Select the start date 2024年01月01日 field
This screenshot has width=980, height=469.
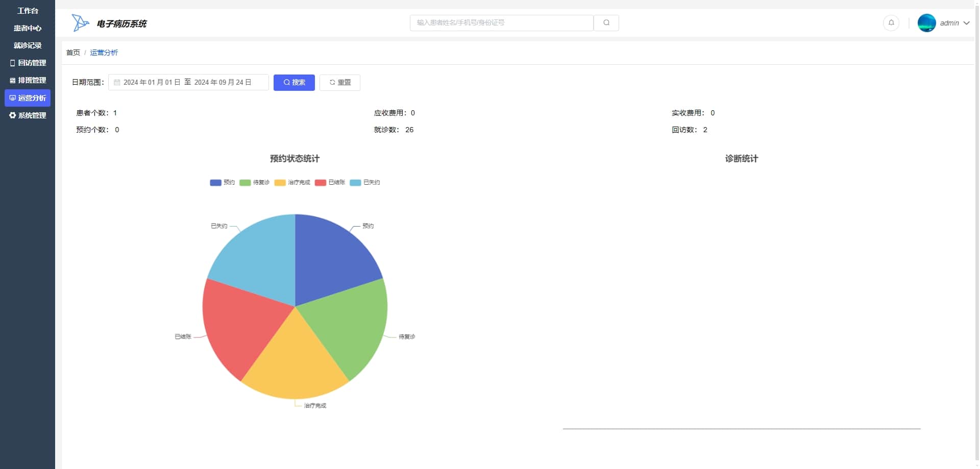[x=152, y=82]
